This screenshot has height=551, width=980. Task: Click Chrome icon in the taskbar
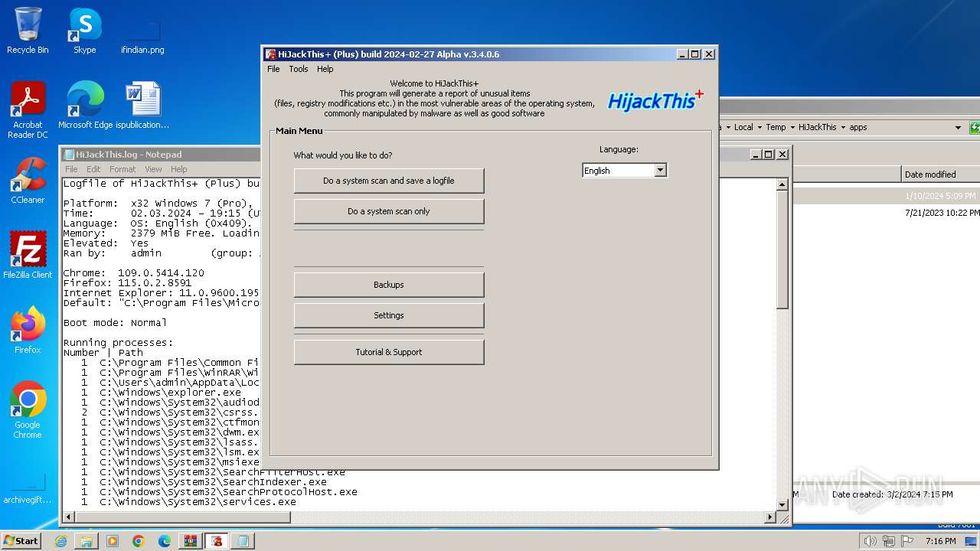139,541
